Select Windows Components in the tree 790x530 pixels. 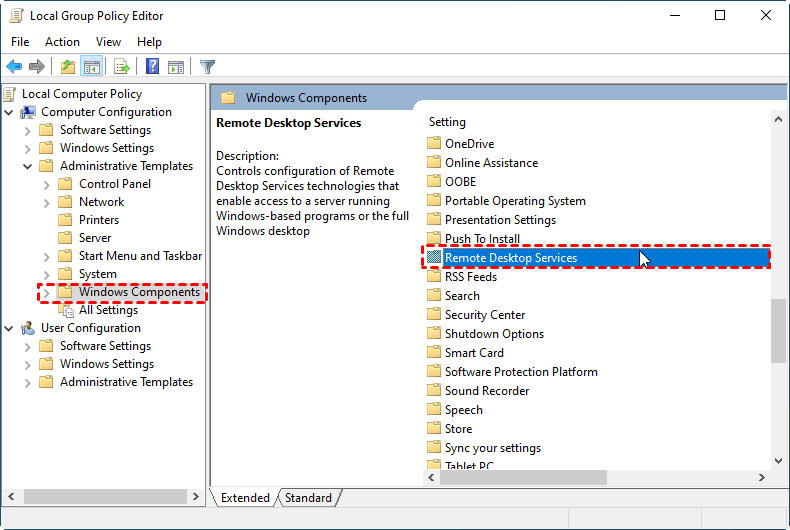139,292
